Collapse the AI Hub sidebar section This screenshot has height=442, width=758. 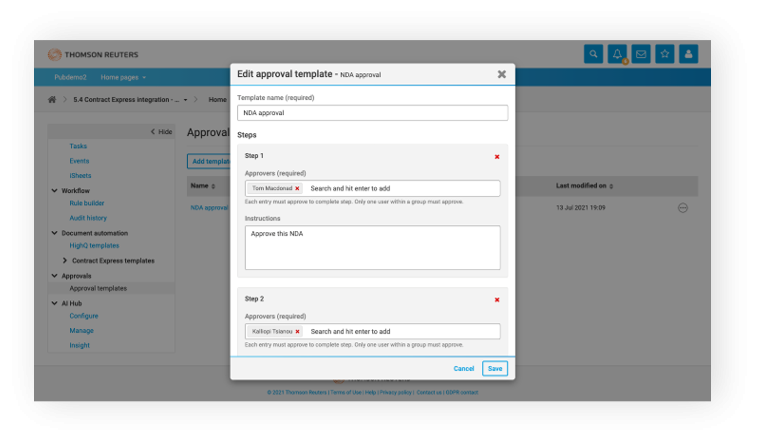[x=54, y=303]
